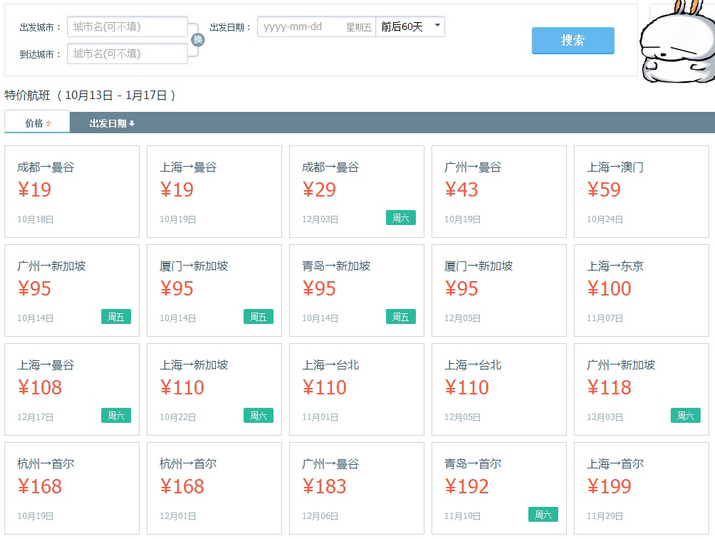Open the 杭州→首尔 ¥168 deal on 10月19日
The image size is (715, 539).
pos(72,488)
